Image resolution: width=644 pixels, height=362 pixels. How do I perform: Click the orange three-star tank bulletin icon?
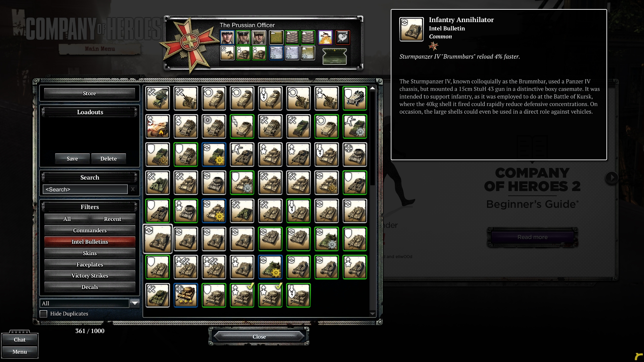coord(186,295)
